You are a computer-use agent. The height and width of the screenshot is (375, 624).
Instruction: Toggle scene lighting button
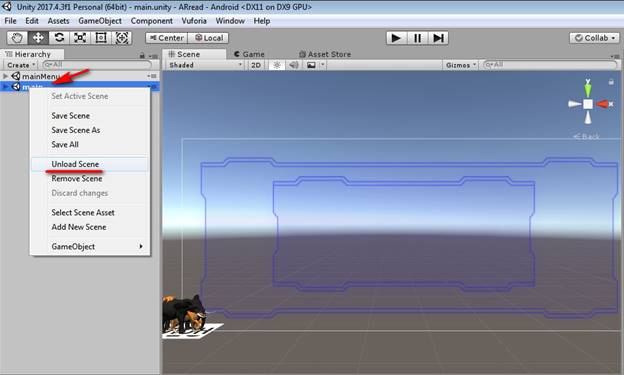[277, 65]
